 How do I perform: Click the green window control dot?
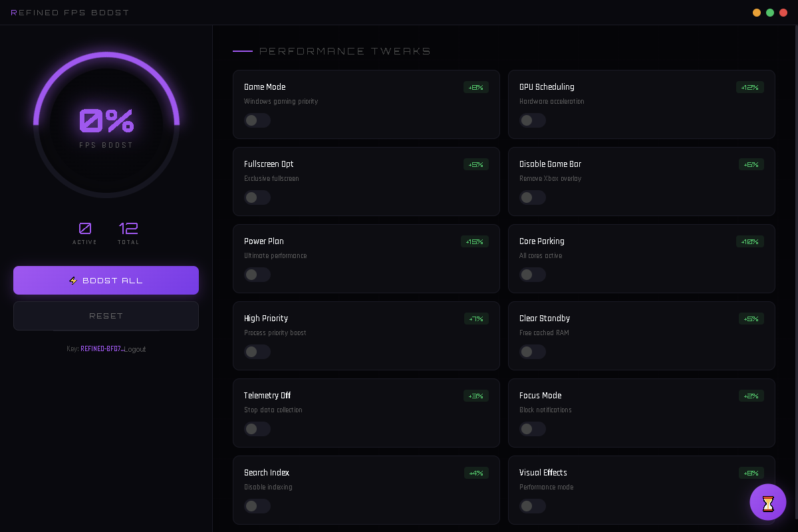pyautogui.click(x=770, y=13)
